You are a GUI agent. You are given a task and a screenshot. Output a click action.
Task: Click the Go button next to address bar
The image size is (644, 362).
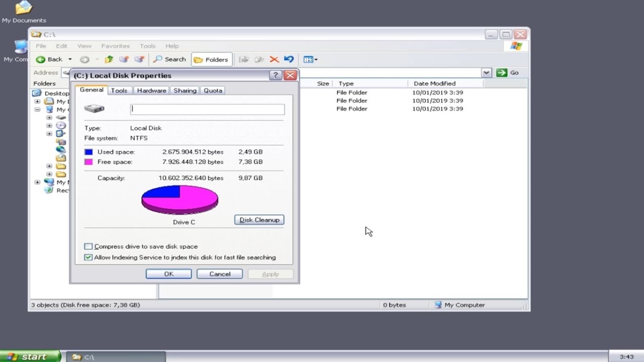pos(508,73)
